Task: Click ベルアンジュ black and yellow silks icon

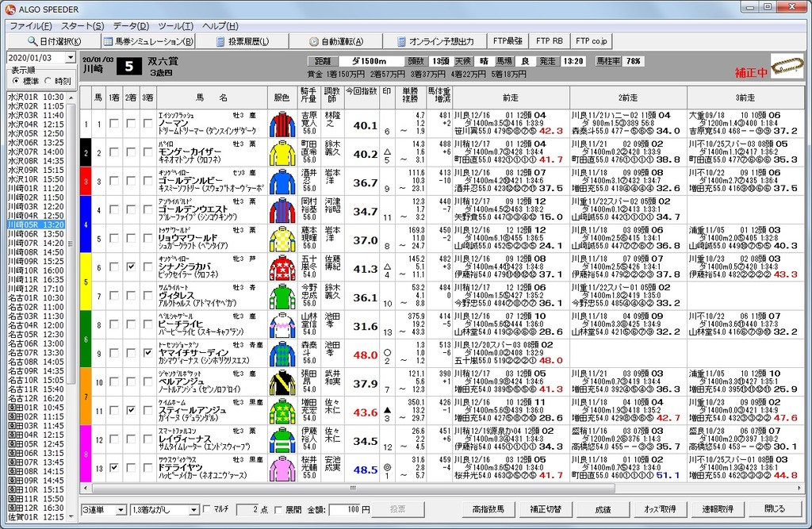Action: pyautogui.click(x=282, y=383)
